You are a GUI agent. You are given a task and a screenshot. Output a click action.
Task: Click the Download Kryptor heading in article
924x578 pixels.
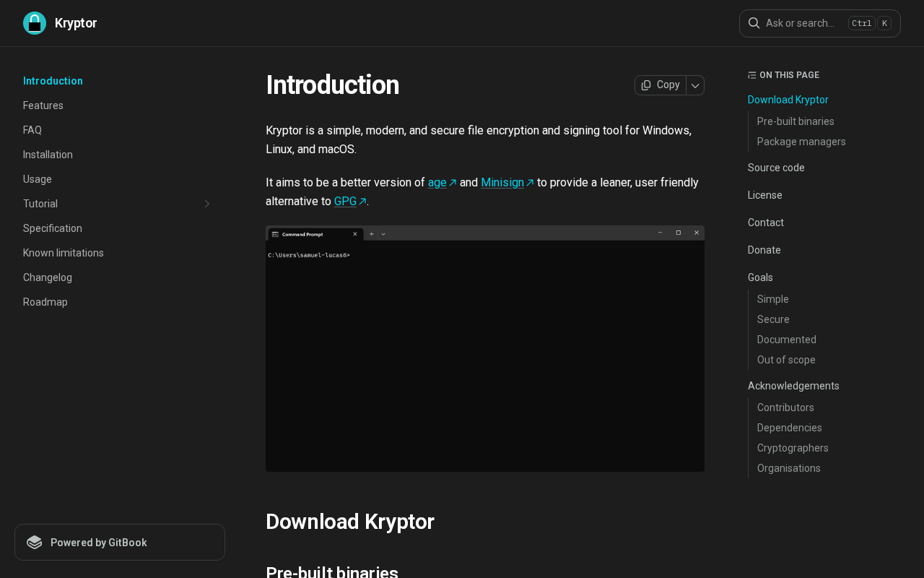click(350, 522)
